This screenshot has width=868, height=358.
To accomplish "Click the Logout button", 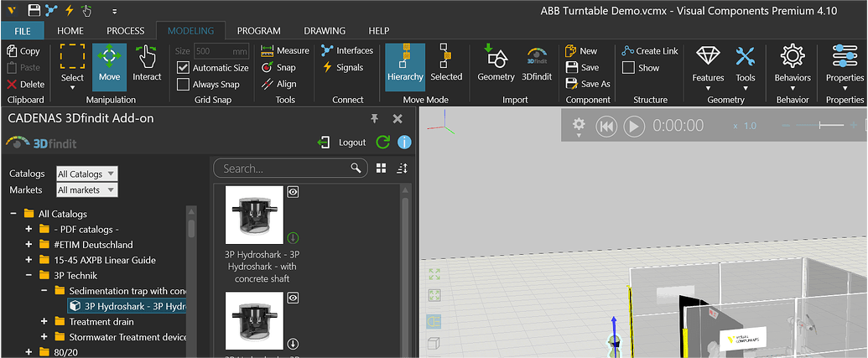I will point(342,143).
